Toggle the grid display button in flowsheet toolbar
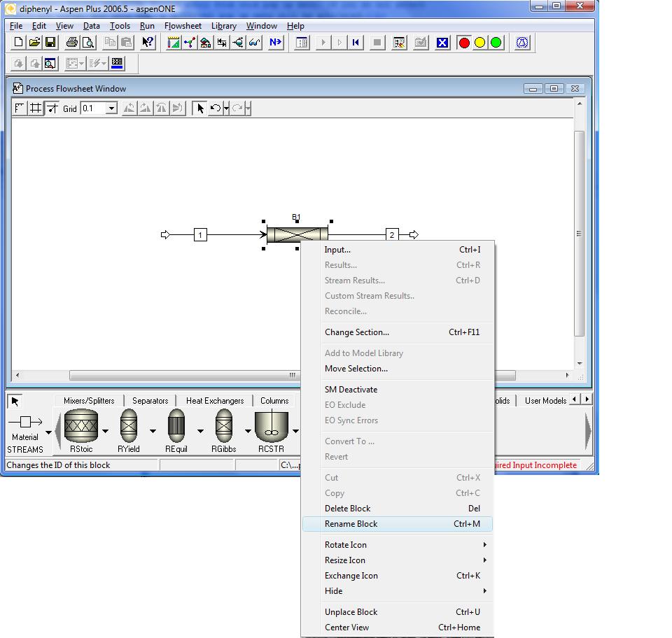The width and height of the screenshot is (672, 638). pyautogui.click(x=36, y=108)
